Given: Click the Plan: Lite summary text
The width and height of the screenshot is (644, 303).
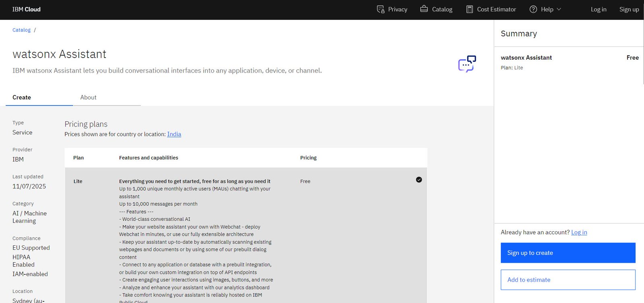Looking at the screenshot, I should click(x=512, y=68).
